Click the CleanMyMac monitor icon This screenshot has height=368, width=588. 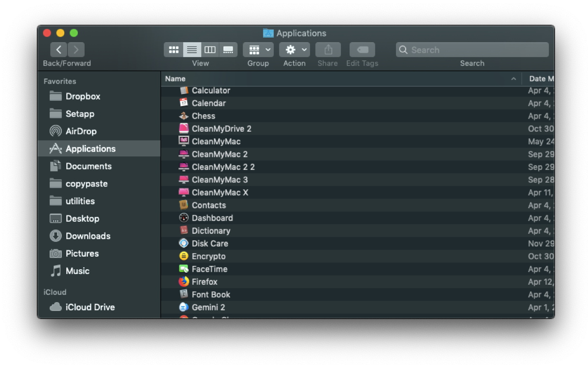point(184,141)
